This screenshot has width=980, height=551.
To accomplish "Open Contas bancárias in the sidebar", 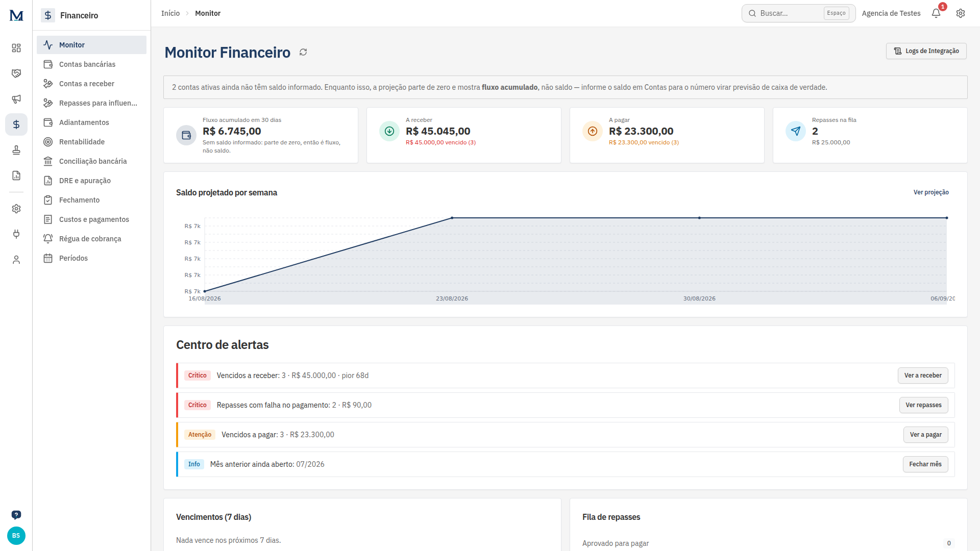I will pos(91,64).
